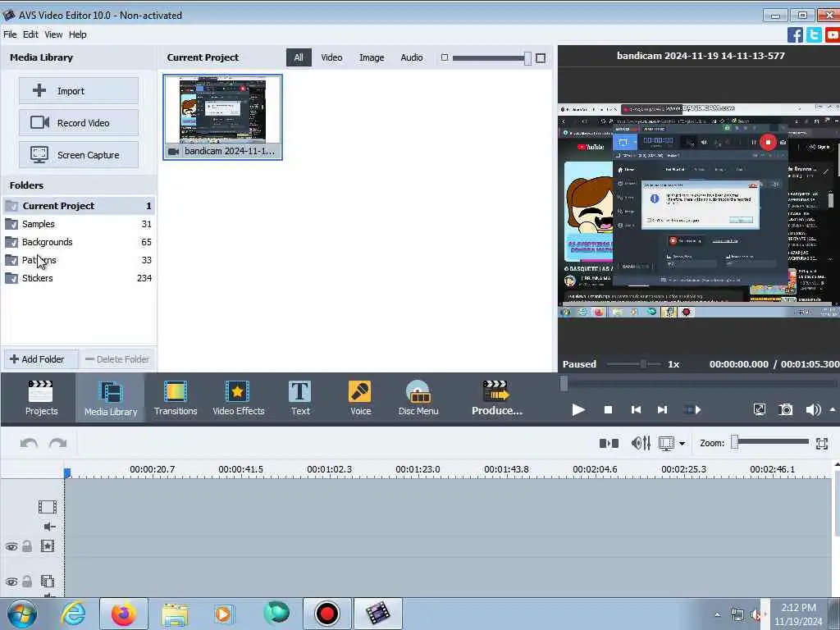Go to the previous frame
Viewport: 840px width, 630px height.
(636, 410)
